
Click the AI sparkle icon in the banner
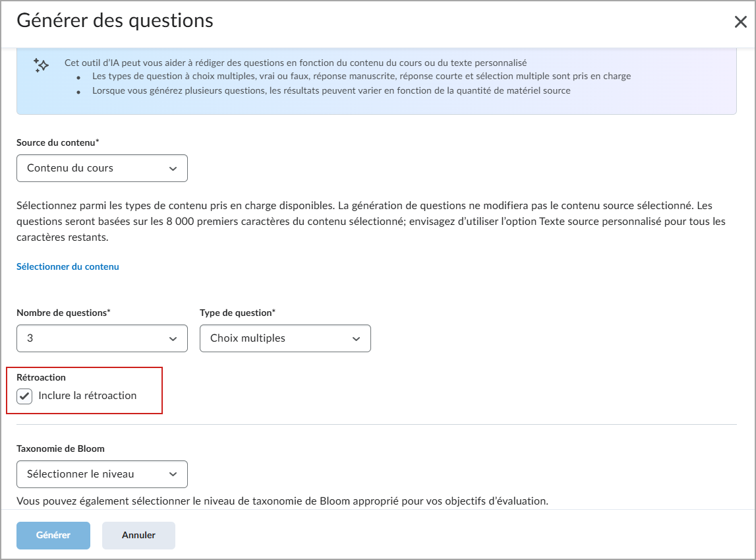(x=41, y=65)
